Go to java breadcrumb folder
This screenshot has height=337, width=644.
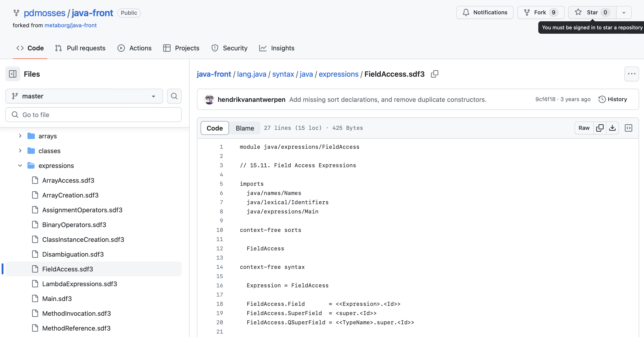(x=306, y=74)
